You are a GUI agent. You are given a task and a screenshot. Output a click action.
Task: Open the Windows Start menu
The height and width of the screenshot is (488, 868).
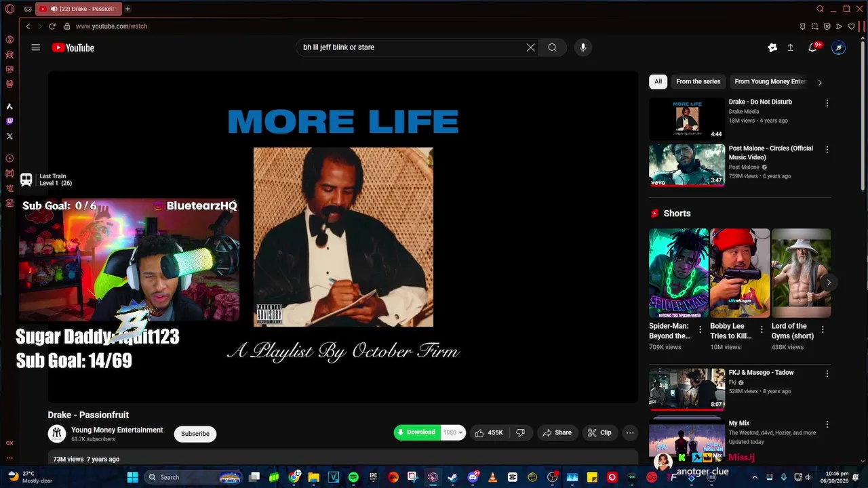pos(132,477)
